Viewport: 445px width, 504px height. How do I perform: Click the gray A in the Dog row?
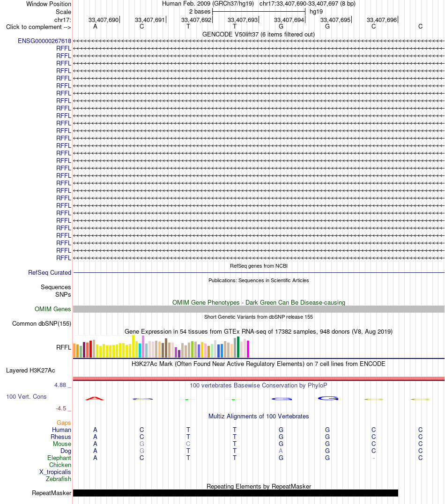[x=281, y=451]
